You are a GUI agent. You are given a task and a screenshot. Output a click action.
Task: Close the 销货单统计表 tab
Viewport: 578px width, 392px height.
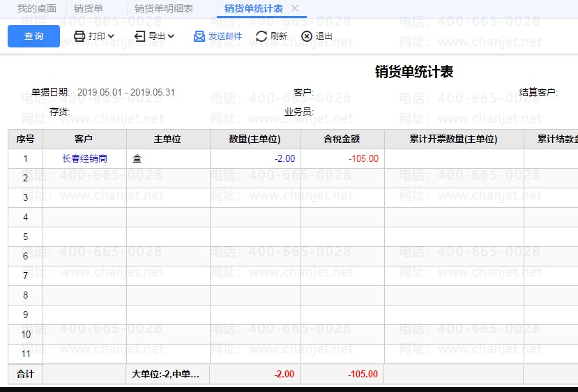[x=294, y=8]
